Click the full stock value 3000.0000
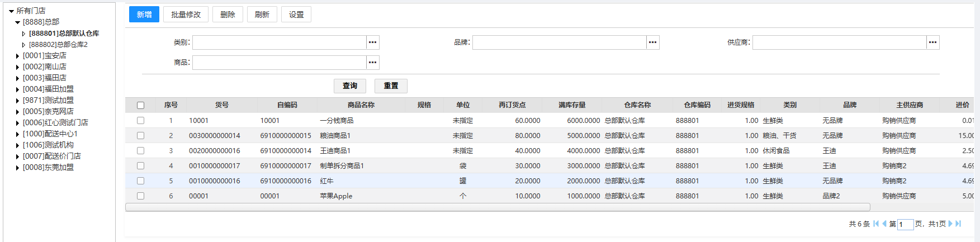The width and height of the screenshot is (980, 242). [584, 165]
